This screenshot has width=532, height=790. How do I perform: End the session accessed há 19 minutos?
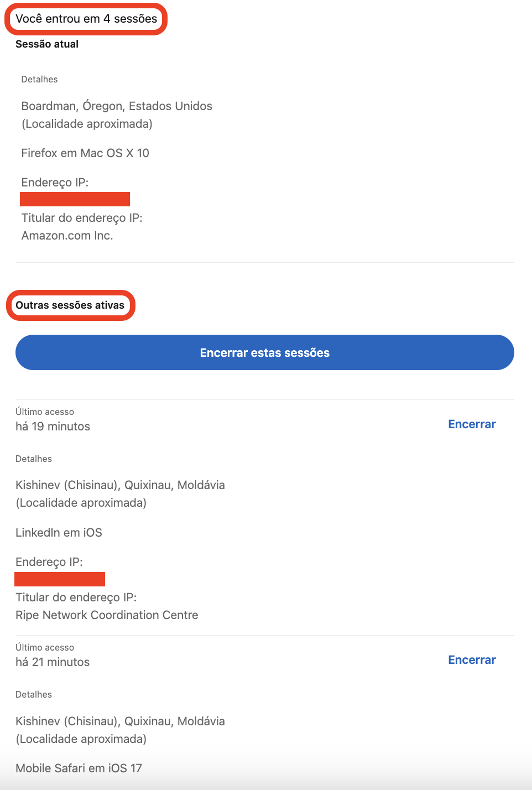tap(472, 424)
